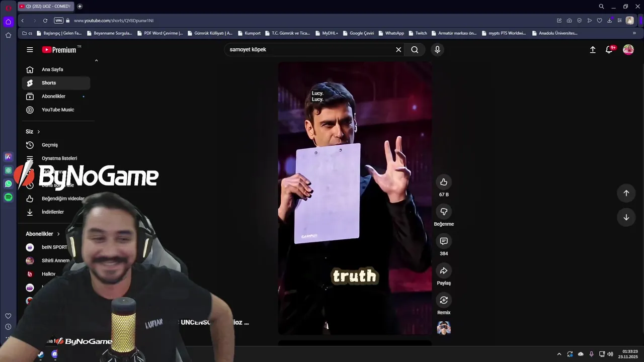644x362 pixels.
Task: Toggle the VPN badge
Action: 58,21
